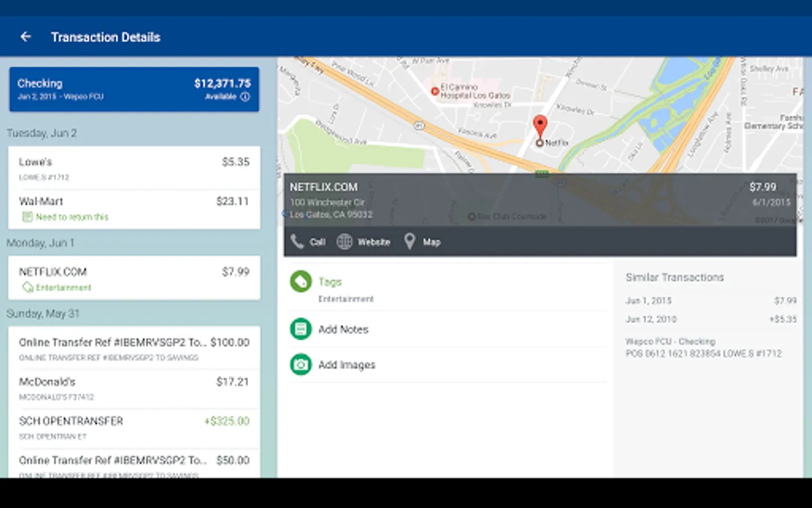
Task: Open the Jun 1, 2015 similar transaction
Action: pos(710,301)
